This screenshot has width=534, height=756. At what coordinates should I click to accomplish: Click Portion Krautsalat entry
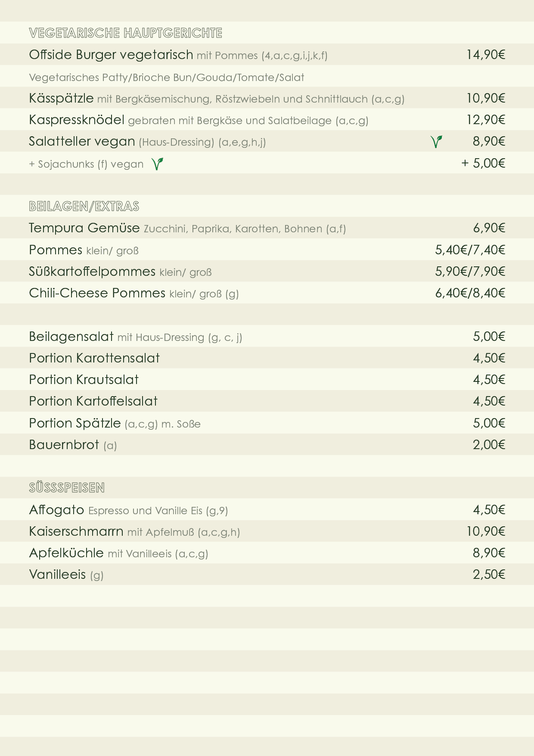click(84, 380)
